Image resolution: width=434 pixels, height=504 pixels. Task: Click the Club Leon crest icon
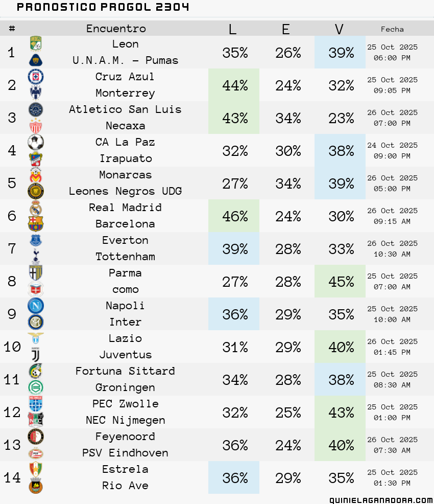tap(36, 43)
